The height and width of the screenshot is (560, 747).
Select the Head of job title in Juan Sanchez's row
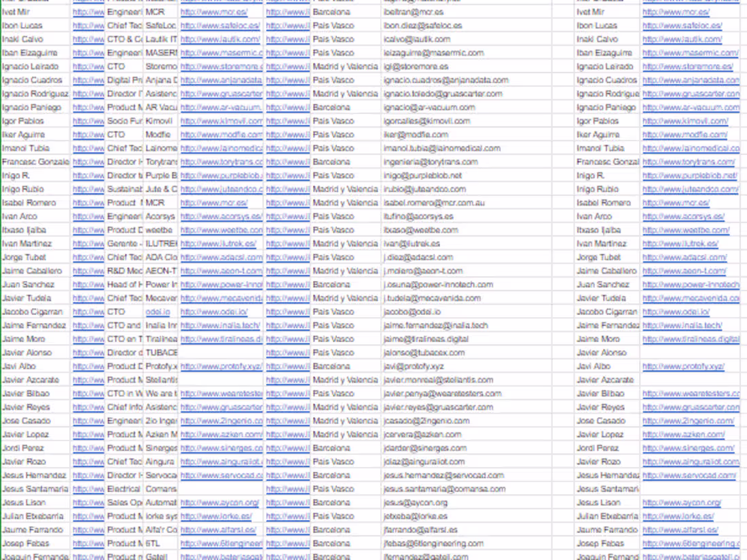click(x=124, y=285)
